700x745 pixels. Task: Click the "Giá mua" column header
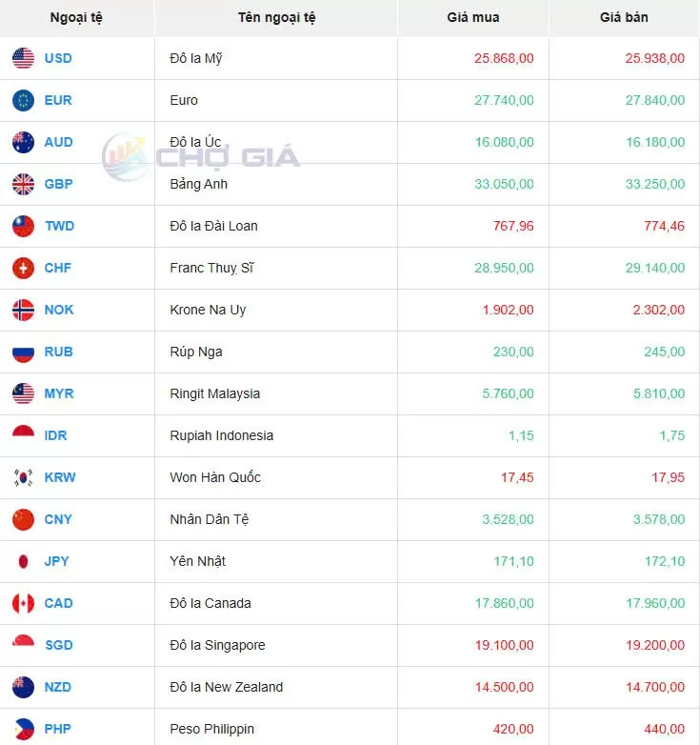click(x=472, y=17)
